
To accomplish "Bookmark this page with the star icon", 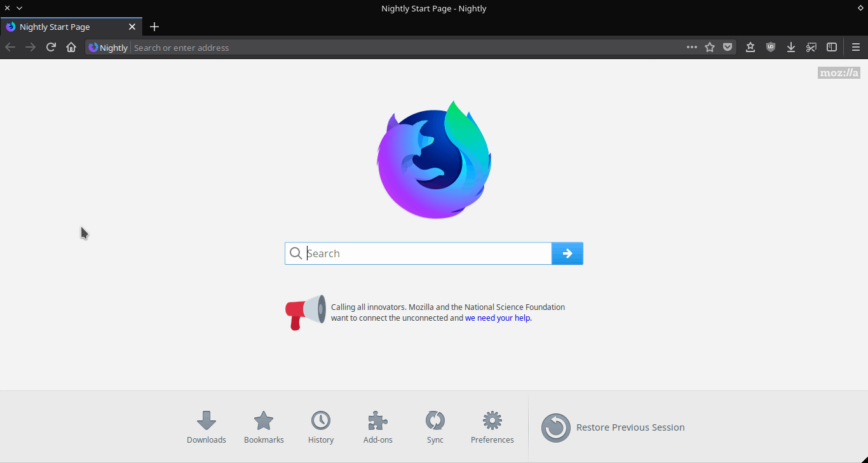I will click(x=710, y=47).
